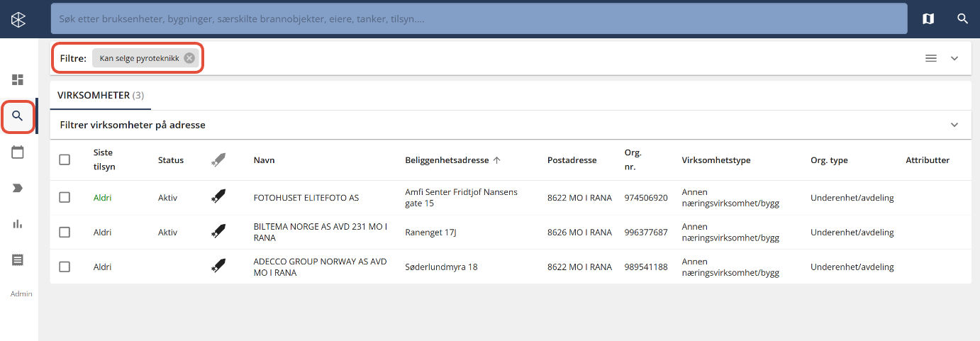Click the rocket icon for BILTEMA NORGE AS
Image resolution: width=980 pixels, height=341 pixels.
[218, 232]
